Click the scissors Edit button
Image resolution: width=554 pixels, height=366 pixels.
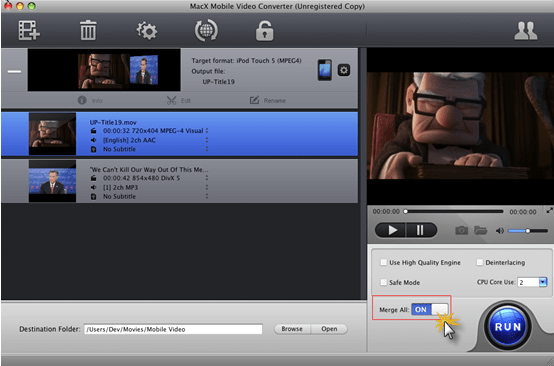click(178, 101)
